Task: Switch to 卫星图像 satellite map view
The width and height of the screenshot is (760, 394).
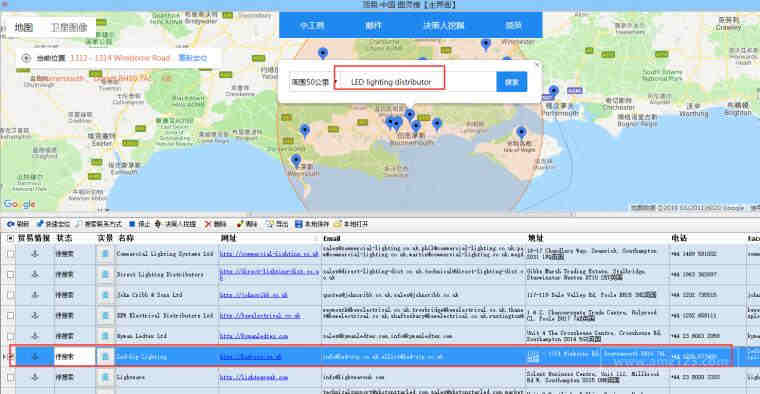Action: click(x=69, y=27)
